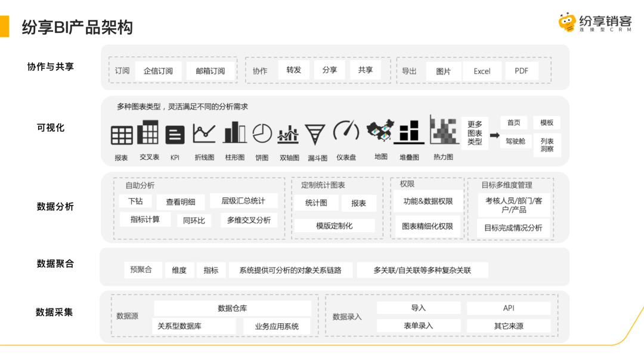Image resolution: width=644 pixels, height=362 pixels.
Task: Choose the Excel export box
Action: coord(482,71)
